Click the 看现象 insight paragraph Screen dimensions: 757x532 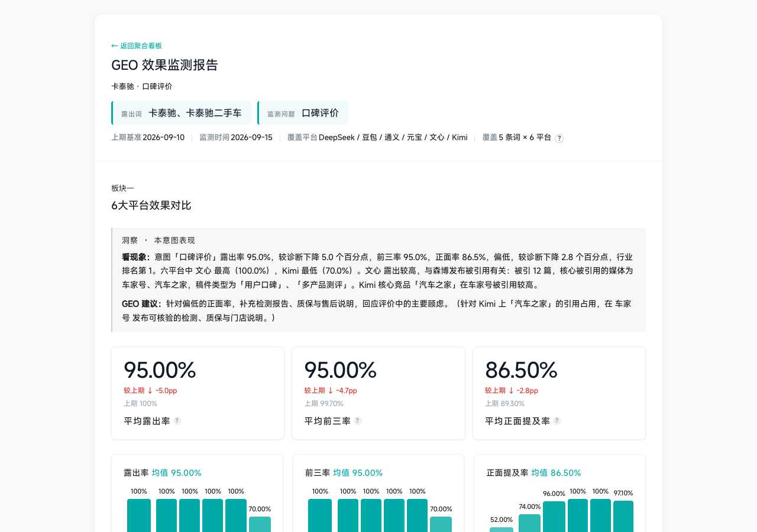click(378, 271)
